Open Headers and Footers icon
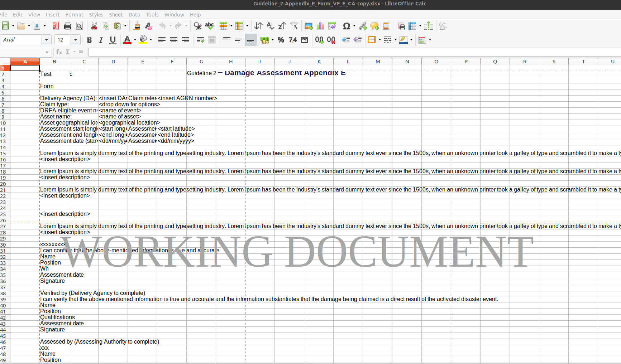 click(x=386, y=26)
